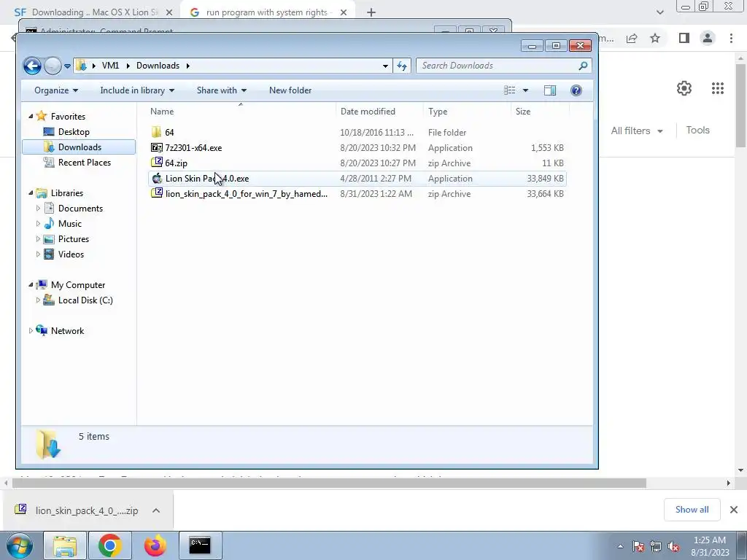This screenshot has height=560, width=747.
Task: Select the 64.zip archive
Action: click(357, 163)
